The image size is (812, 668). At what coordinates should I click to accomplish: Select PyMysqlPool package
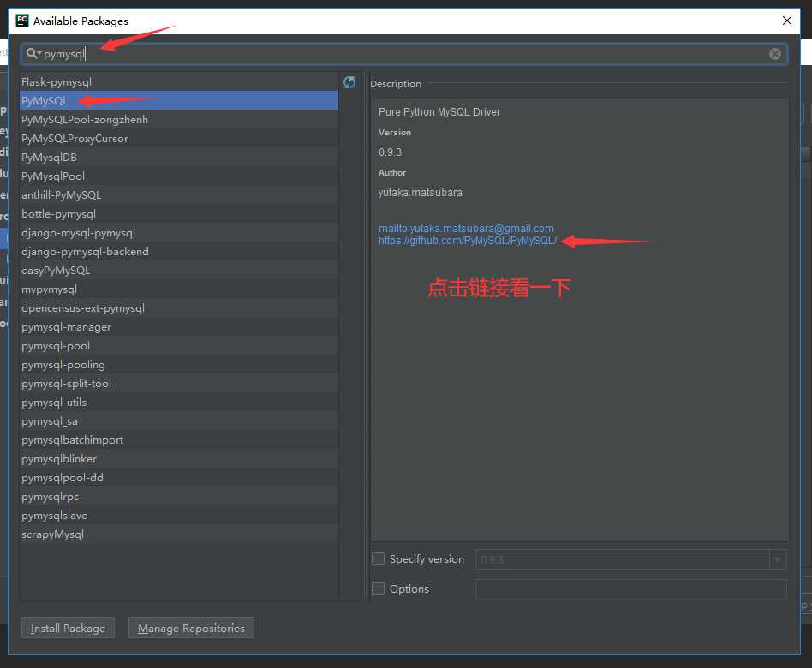pyautogui.click(x=179, y=176)
